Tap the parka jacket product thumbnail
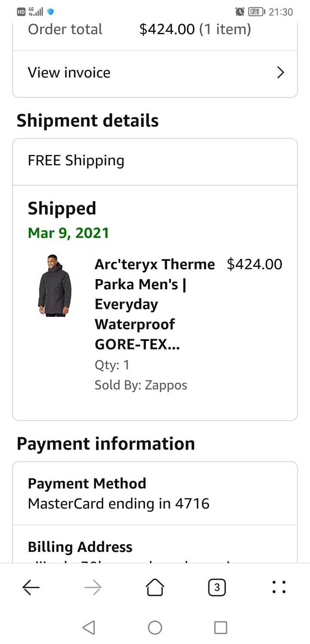 tap(55, 285)
